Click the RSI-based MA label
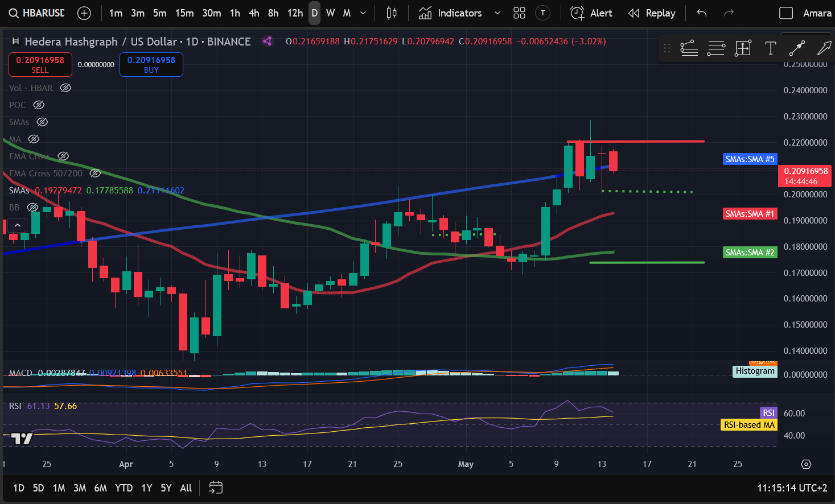 point(749,424)
